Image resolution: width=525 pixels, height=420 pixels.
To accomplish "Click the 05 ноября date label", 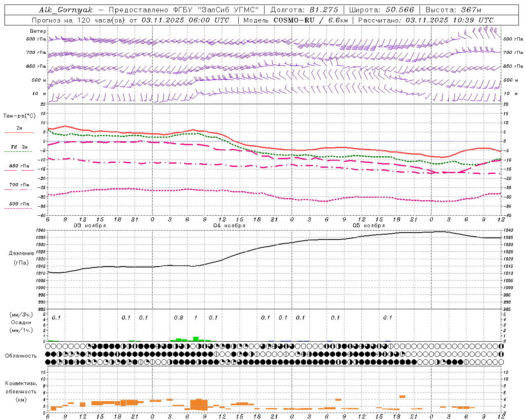I will (369, 226).
